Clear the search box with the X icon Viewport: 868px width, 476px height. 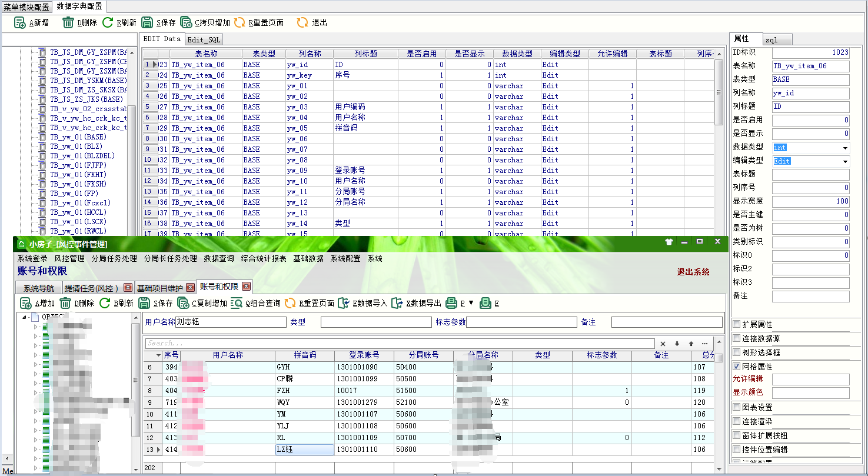pos(663,344)
